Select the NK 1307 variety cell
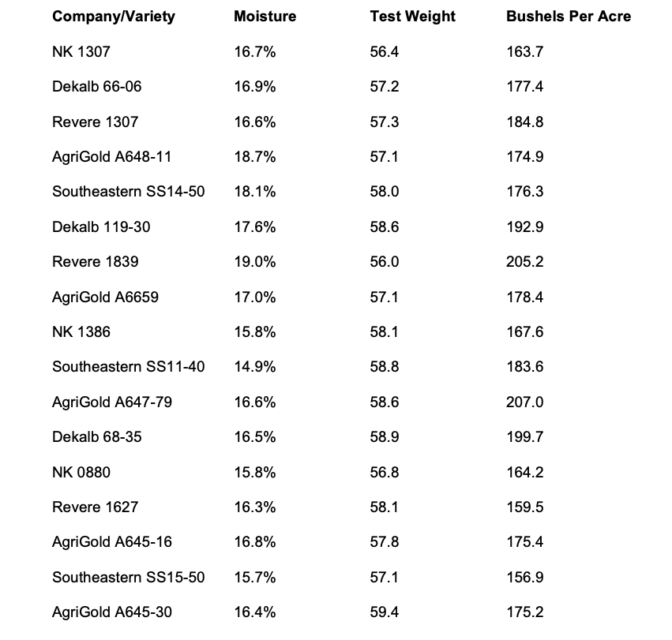Viewport: 672px width, 640px height. click(x=81, y=52)
